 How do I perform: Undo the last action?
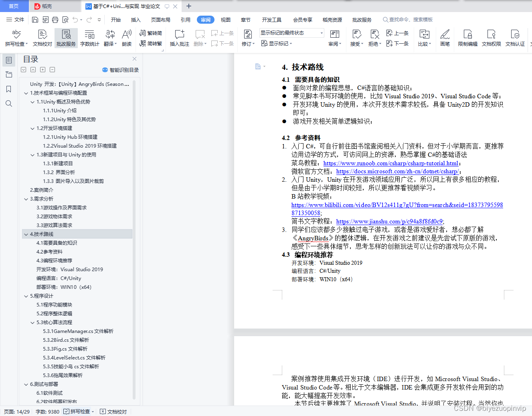click(x=75, y=20)
